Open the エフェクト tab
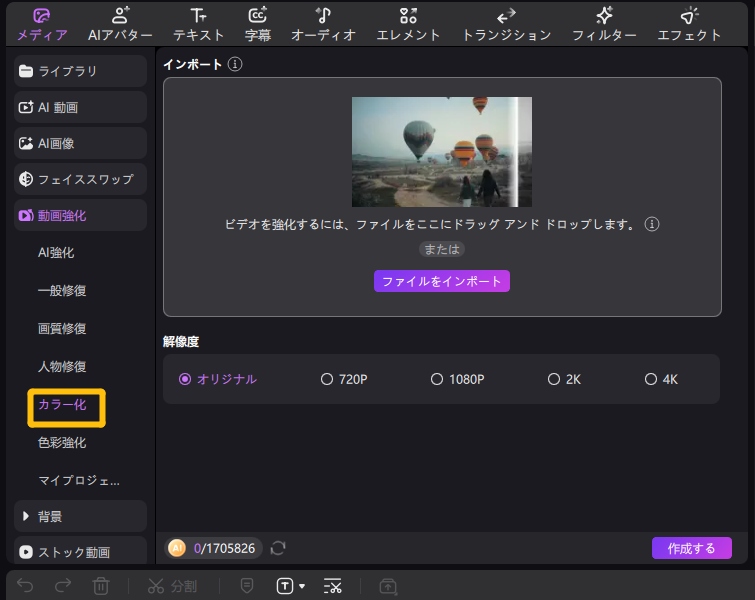Viewport: 755px width, 600px height. 689,24
